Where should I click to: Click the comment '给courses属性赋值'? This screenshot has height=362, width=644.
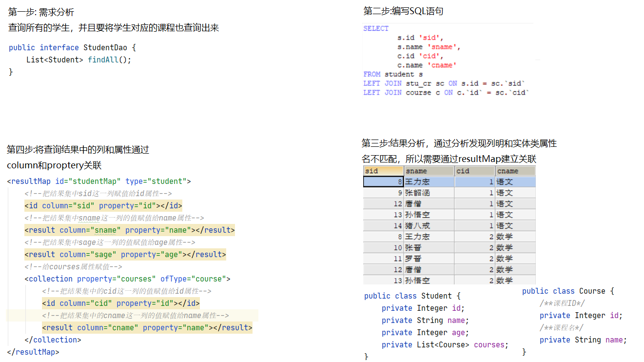point(73,266)
